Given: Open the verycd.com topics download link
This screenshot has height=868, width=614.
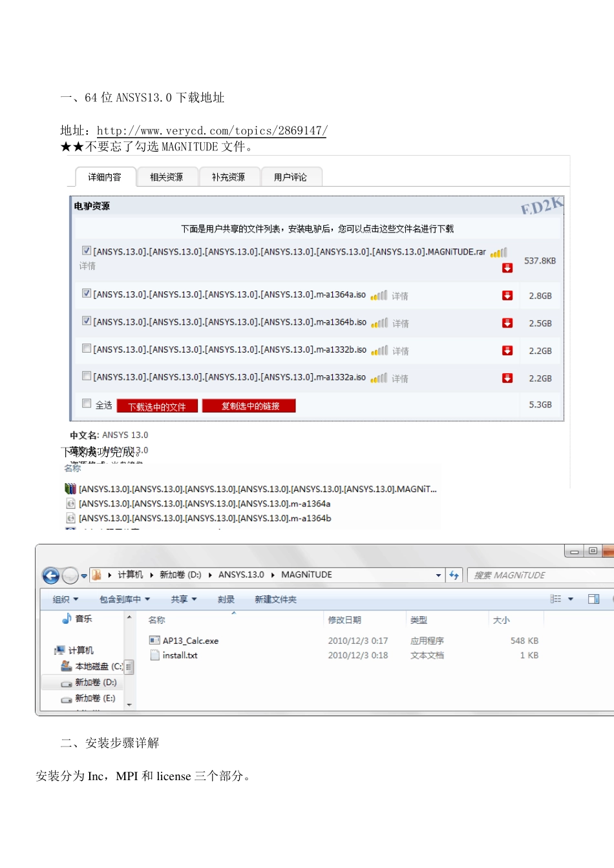Looking at the screenshot, I should [212, 130].
